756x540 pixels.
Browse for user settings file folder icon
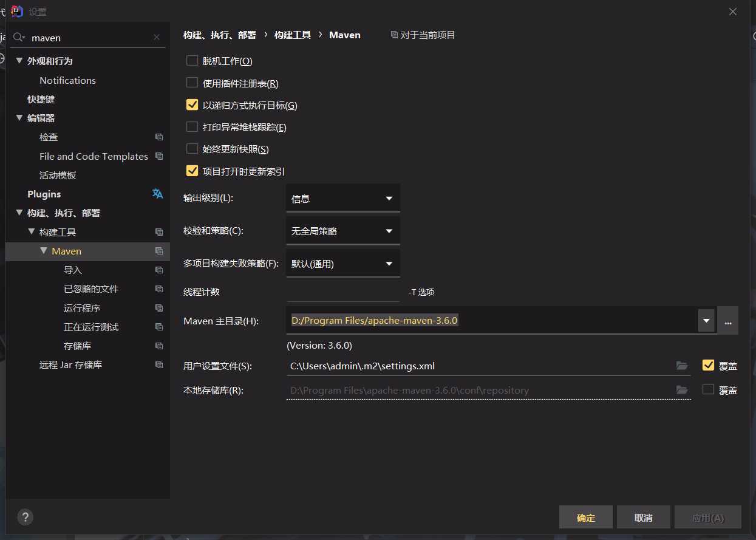(x=682, y=366)
